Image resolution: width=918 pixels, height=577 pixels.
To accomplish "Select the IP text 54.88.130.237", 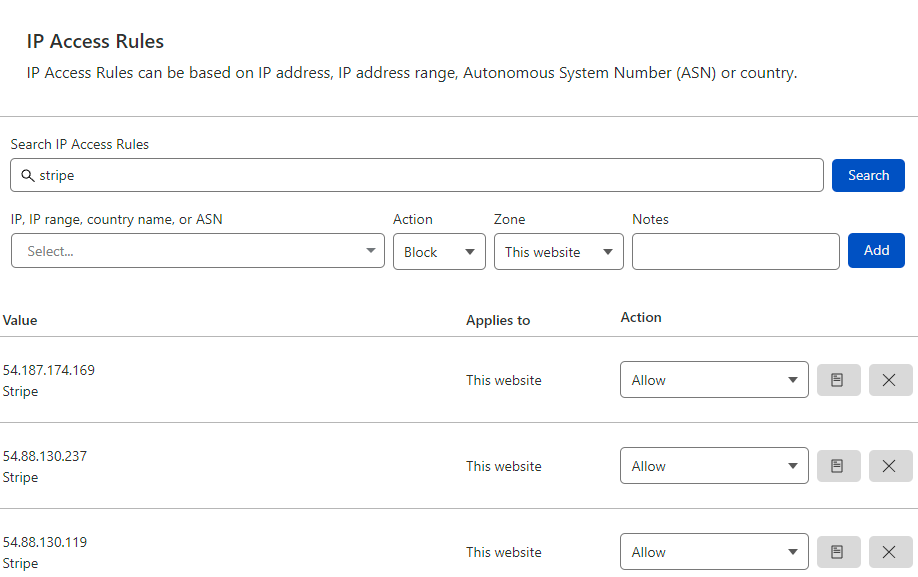I will pos(44,456).
